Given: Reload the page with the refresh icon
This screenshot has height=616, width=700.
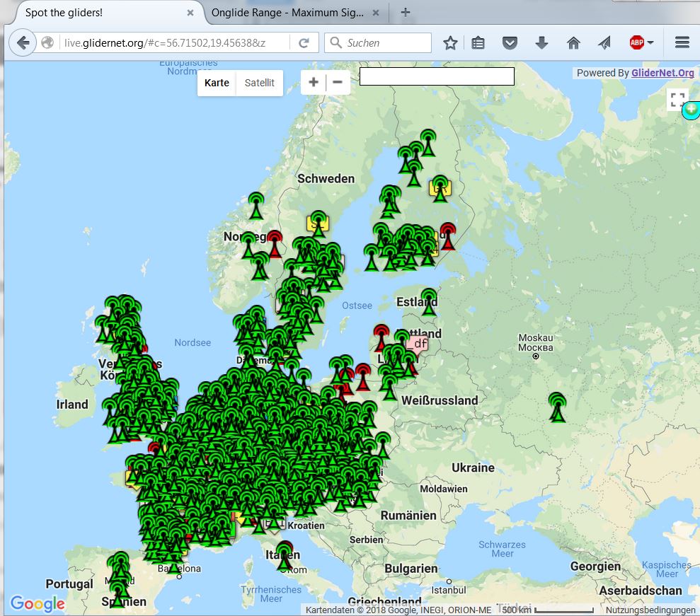Looking at the screenshot, I should (x=304, y=43).
